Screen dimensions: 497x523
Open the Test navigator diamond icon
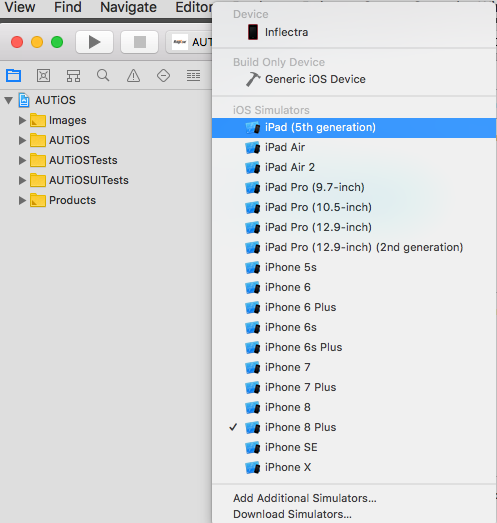163,76
